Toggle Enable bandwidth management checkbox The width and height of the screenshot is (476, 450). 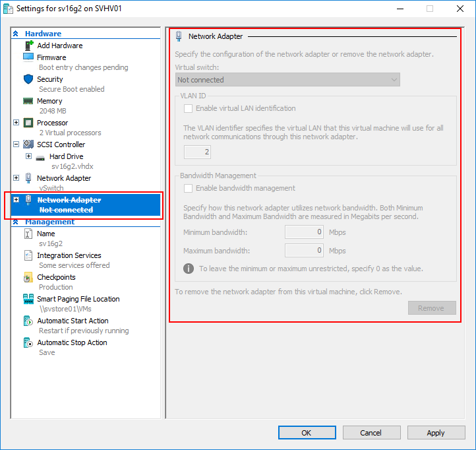pyautogui.click(x=188, y=189)
